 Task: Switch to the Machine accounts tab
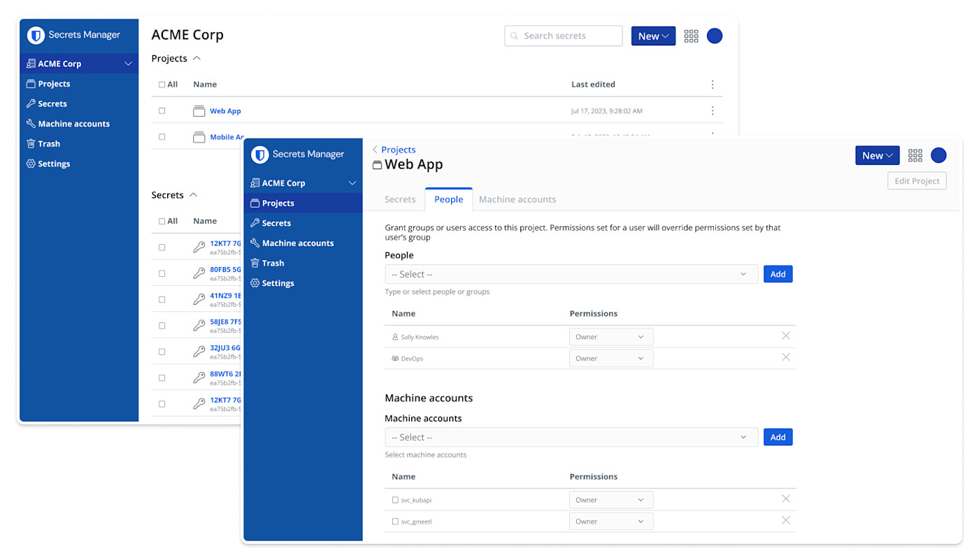click(x=517, y=199)
